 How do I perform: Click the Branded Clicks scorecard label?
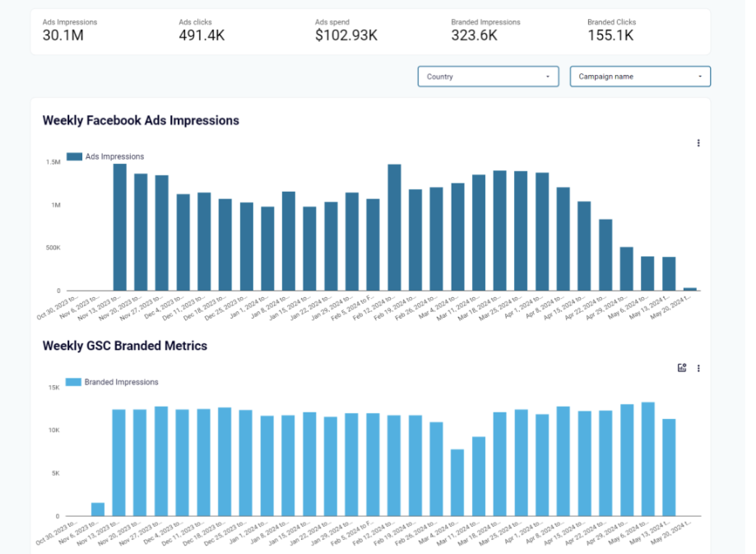(x=611, y=22)
